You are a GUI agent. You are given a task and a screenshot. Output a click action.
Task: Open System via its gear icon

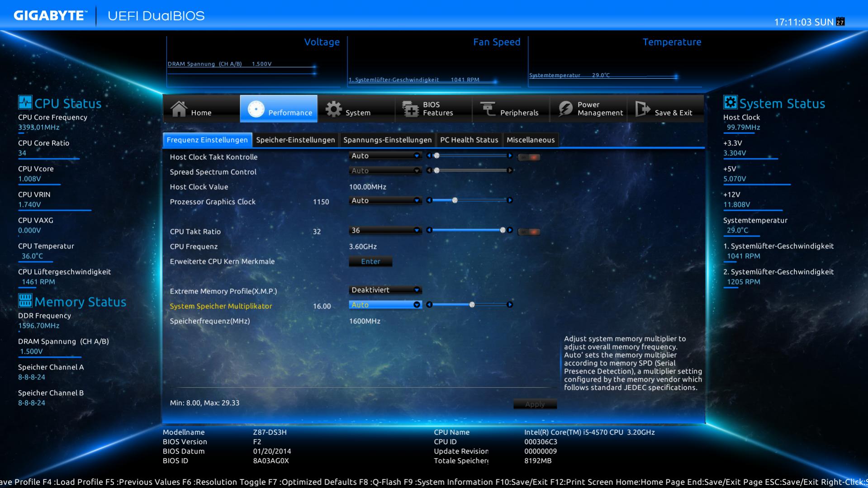point(334,109)
